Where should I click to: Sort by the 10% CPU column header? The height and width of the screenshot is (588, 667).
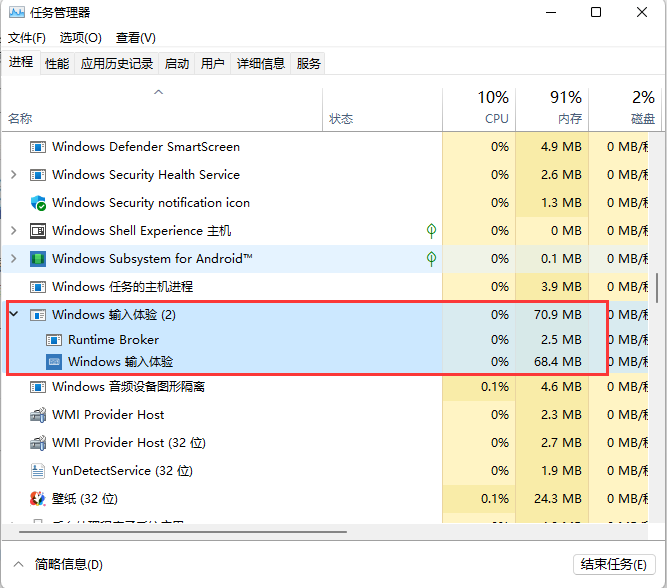(x=479, y=110)
